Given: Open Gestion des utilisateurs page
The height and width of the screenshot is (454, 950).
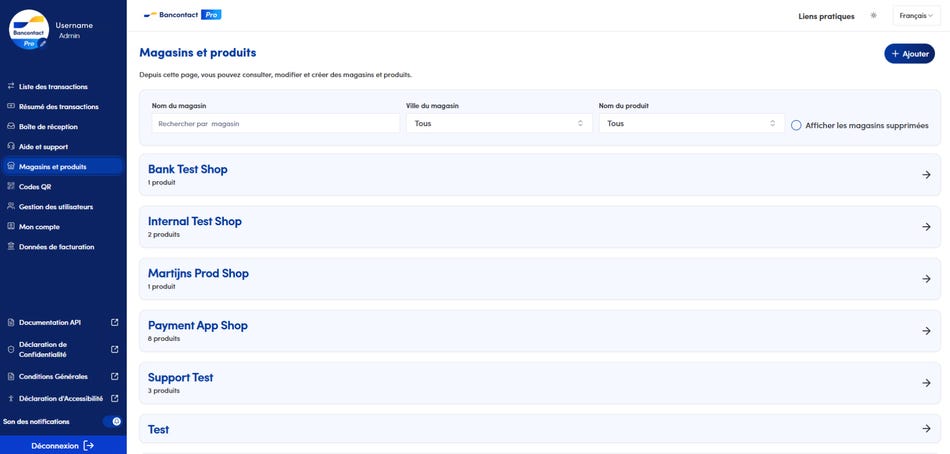Looking at the screenshot, I should tap(56, 207).
